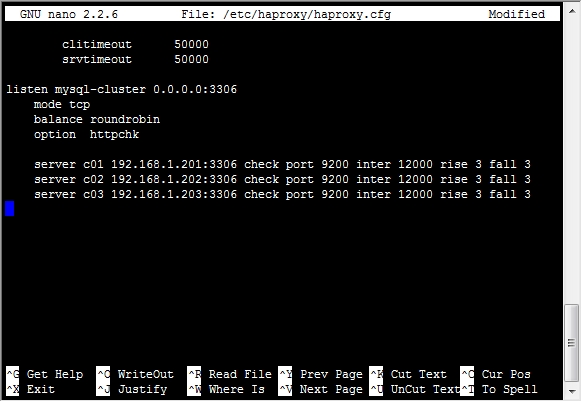Image resolution: width=582 pixels, height=402 pixels.
Task: Click the 'srvtimeout' keyword
Action: [97, 59]
